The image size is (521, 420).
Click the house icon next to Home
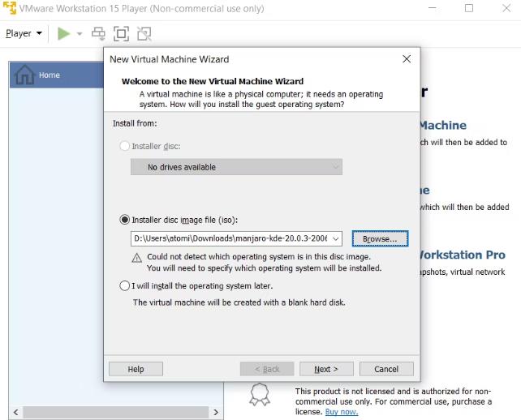point(24,75)
